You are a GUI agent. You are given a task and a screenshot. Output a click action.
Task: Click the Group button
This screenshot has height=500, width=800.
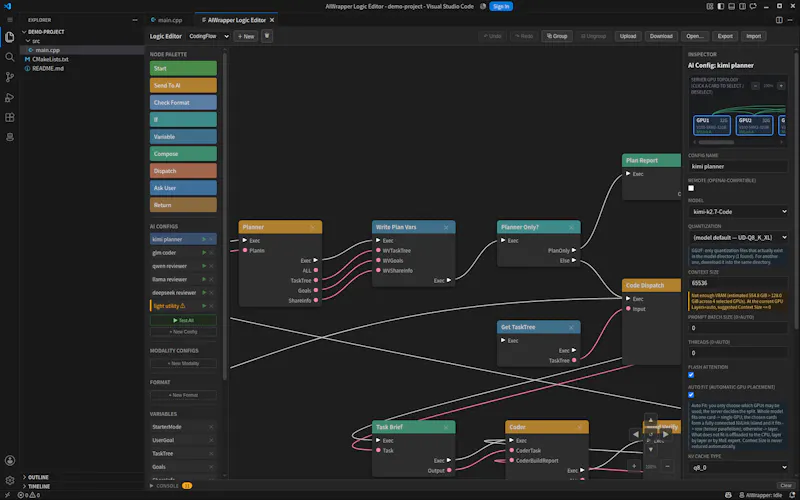557,36
